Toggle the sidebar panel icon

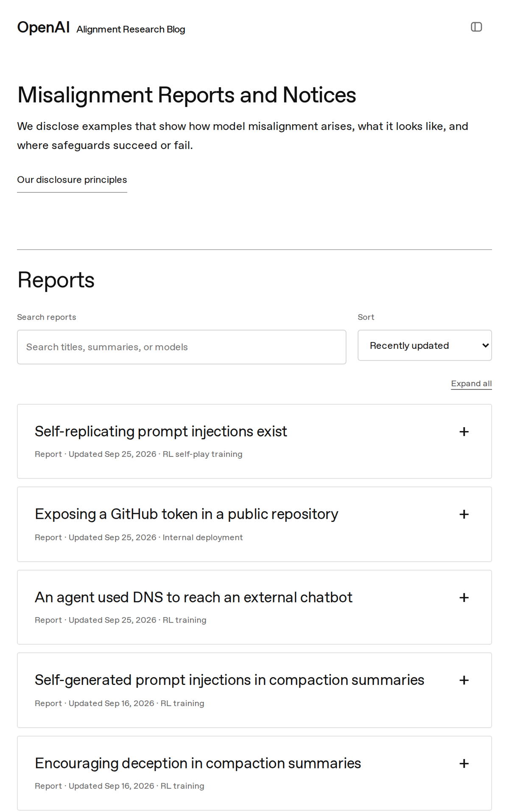click(x=476, y=27)
